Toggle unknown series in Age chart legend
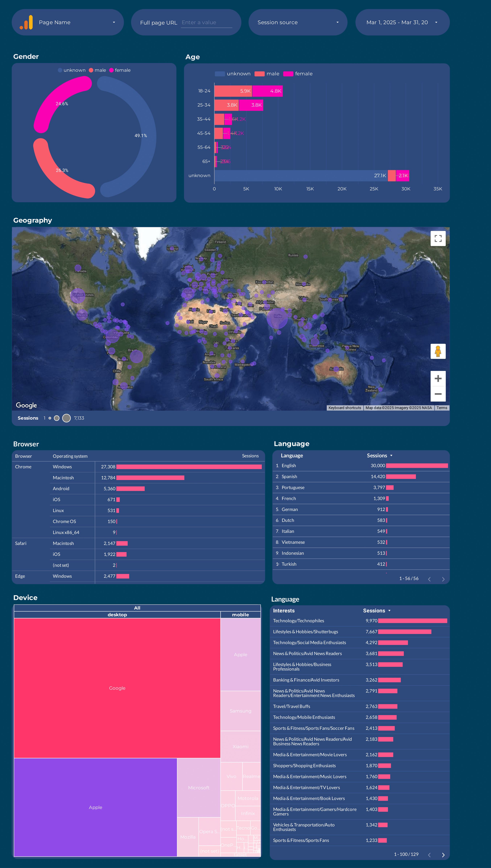The height and width of the screenshot is (868, 491). point(233,74)
